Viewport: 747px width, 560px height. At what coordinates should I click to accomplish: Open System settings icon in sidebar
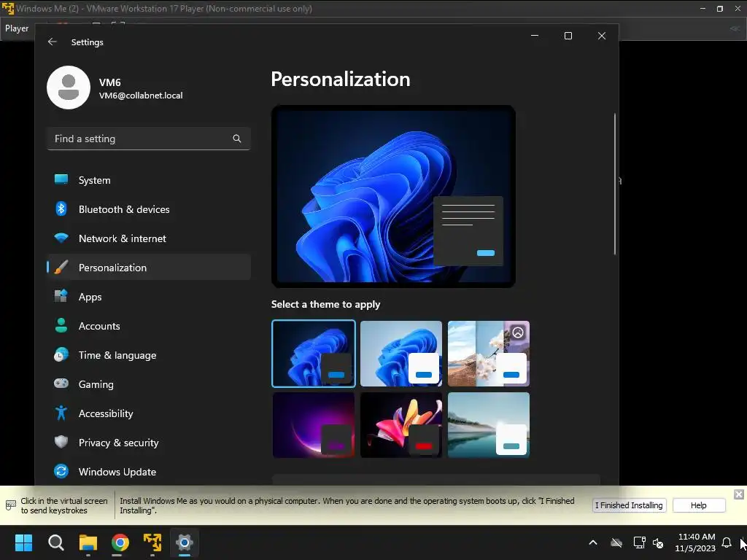pos(61,179)
